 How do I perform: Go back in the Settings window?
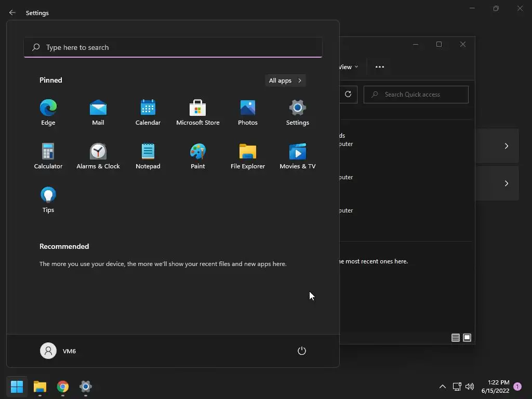(x=12, y=12)
